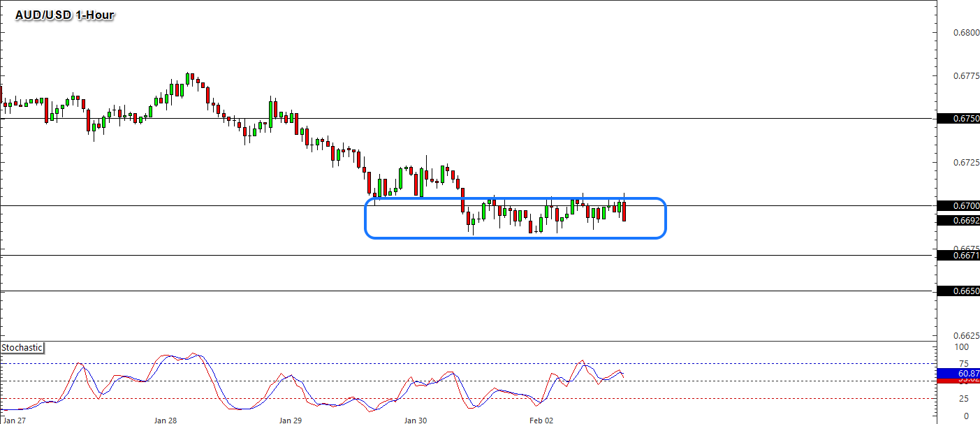Click the blue consolidation rectangle border
This screenshot has height=424, width=980.
click(515, 199)
